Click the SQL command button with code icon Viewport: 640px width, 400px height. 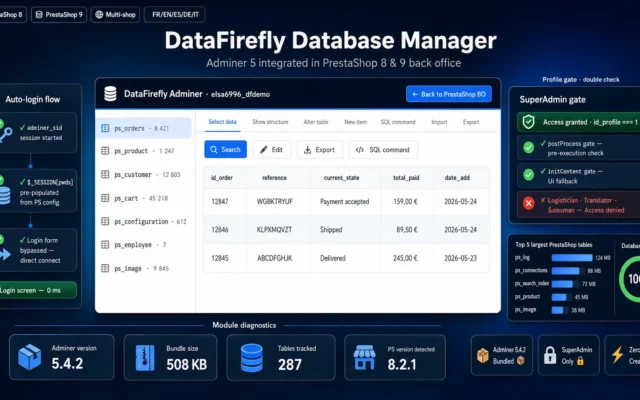383,149
